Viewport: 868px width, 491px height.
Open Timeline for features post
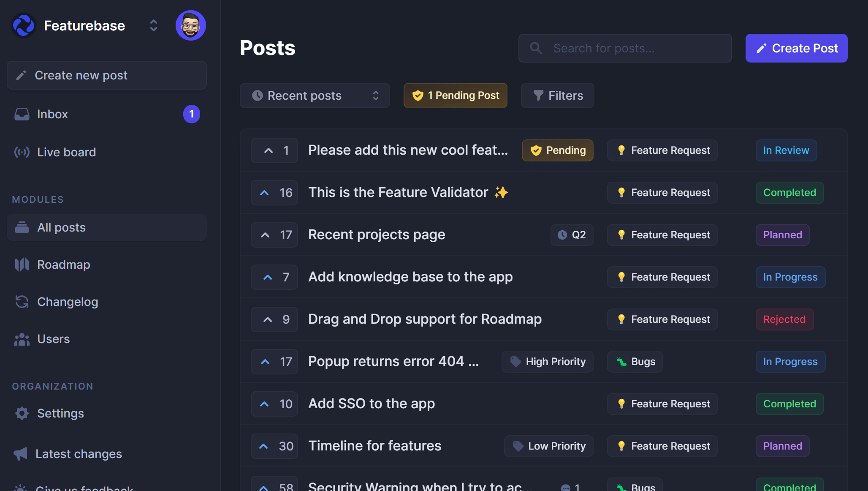click(374, 446)
